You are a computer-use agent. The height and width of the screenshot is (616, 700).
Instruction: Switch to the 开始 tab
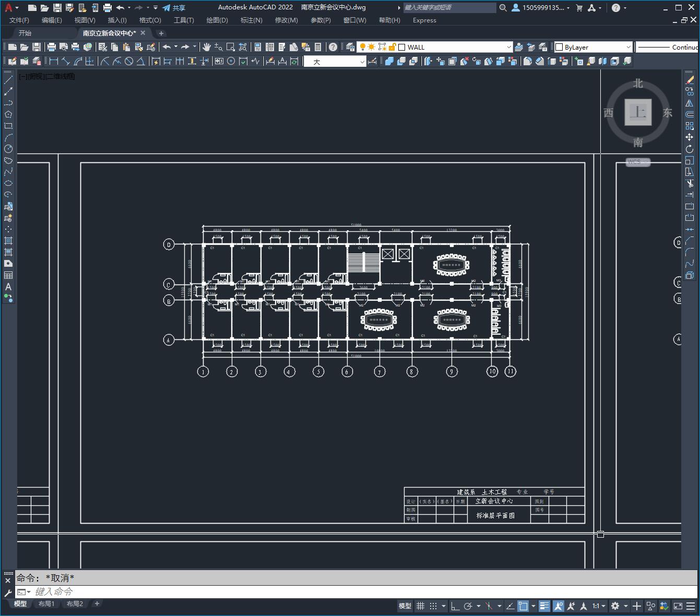25,33
